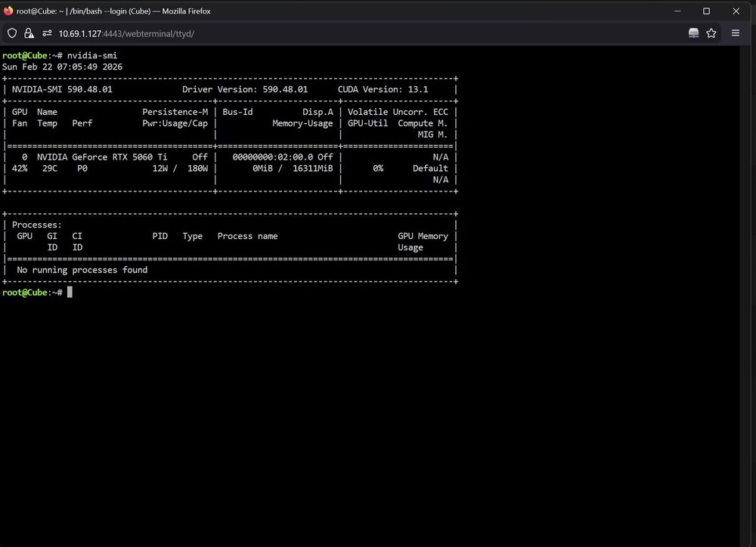Screen dimensions: 756x547
Task: Click the insecure connection padlock icon
Action: [x=29, y=33]
